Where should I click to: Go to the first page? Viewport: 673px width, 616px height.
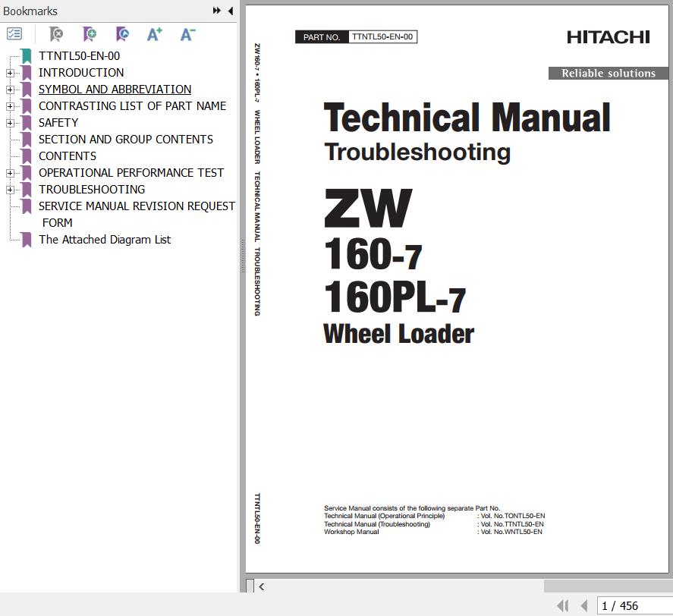pos(562,605)
